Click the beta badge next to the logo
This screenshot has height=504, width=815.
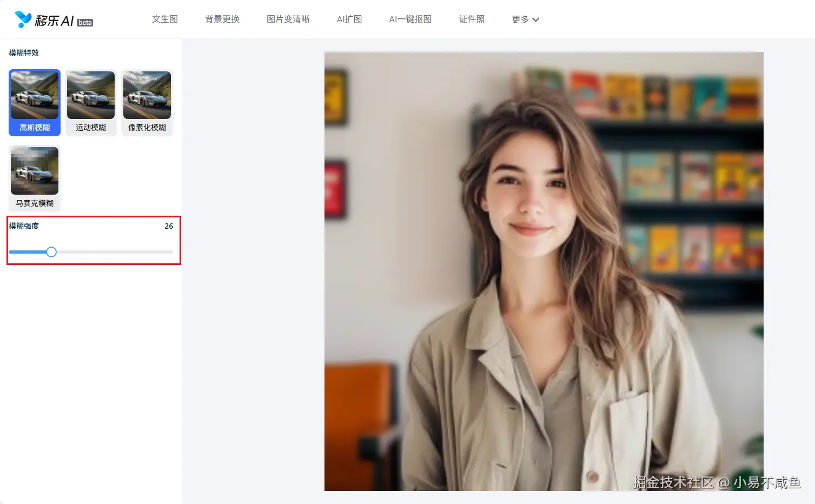(x=84, y=23)
